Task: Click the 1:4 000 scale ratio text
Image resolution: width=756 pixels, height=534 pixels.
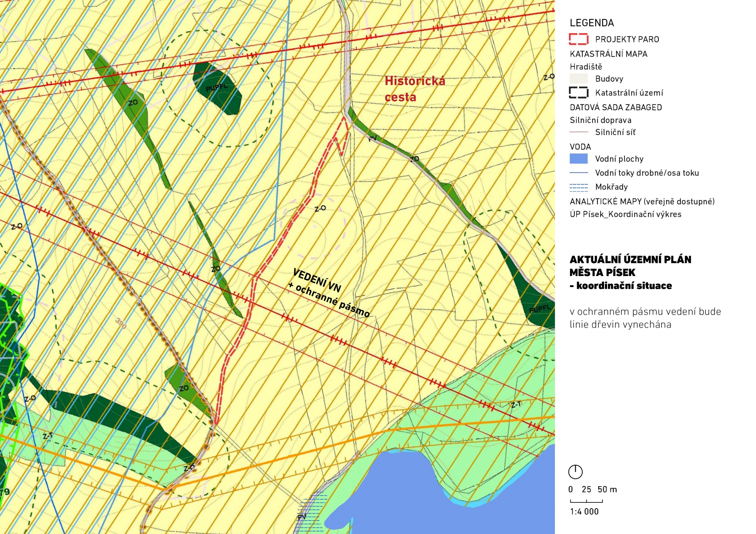Action: pos(584,512)
